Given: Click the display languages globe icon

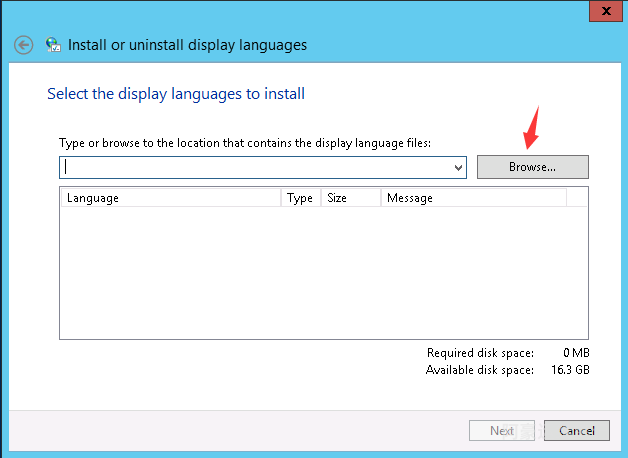Looking at the screenshot, I should pos(53,45).
